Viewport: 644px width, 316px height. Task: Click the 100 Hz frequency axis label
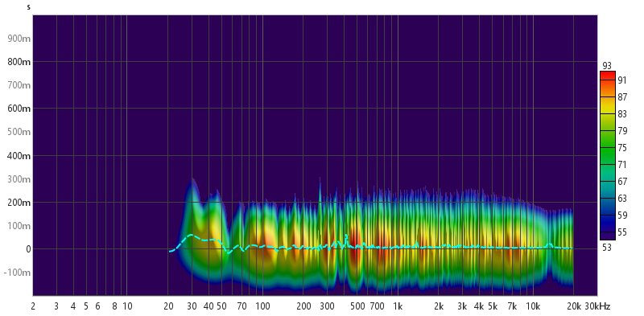262,306
